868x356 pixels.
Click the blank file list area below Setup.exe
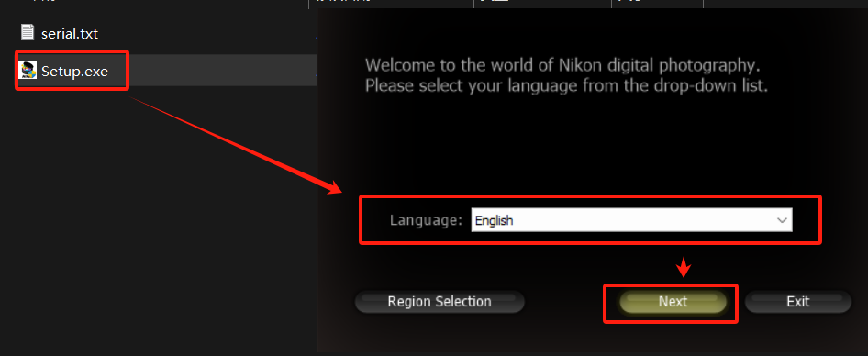(x=158, y=221)
